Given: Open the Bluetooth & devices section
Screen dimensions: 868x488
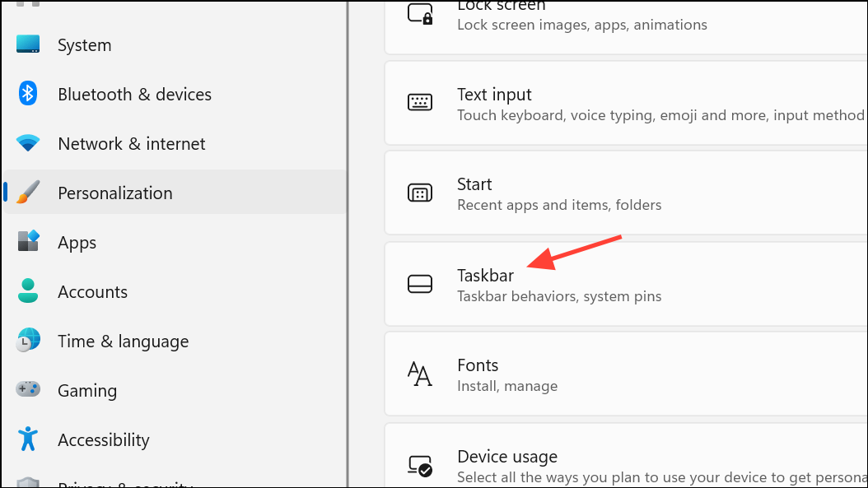Looking at the screenshot, I should [134, 95].
